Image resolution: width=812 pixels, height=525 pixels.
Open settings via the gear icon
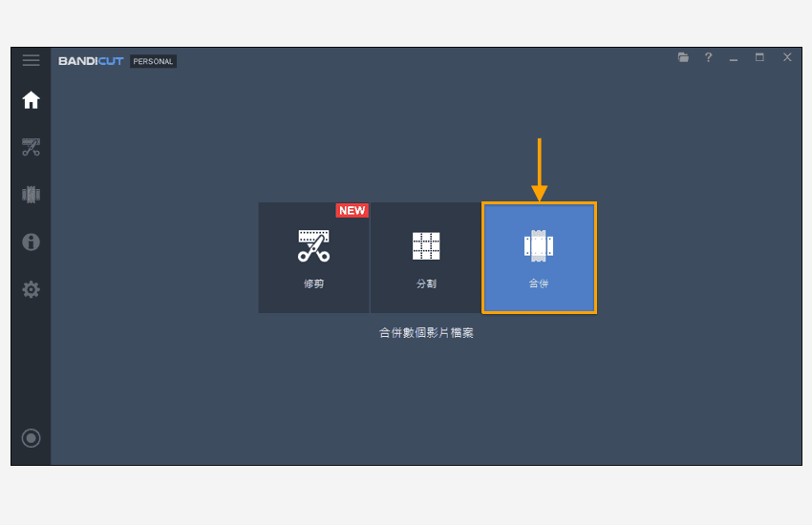pyautogui.click(x=32, y=289)
